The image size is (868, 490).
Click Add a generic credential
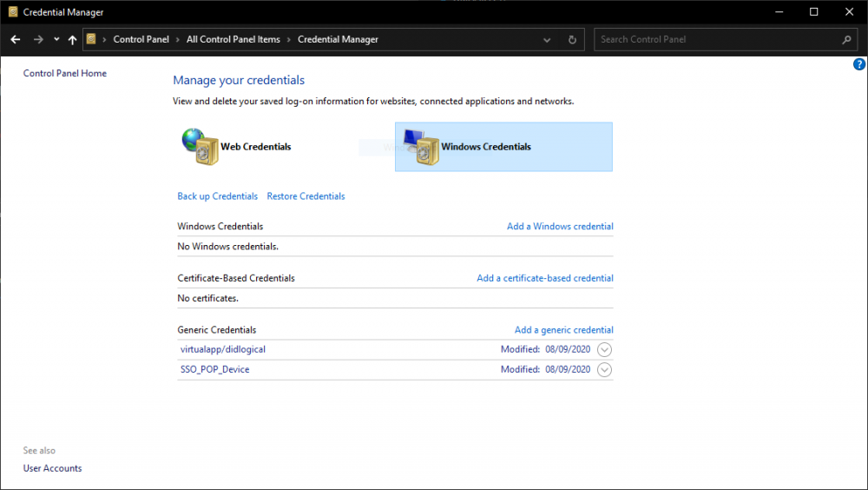(x=563, y=330)
